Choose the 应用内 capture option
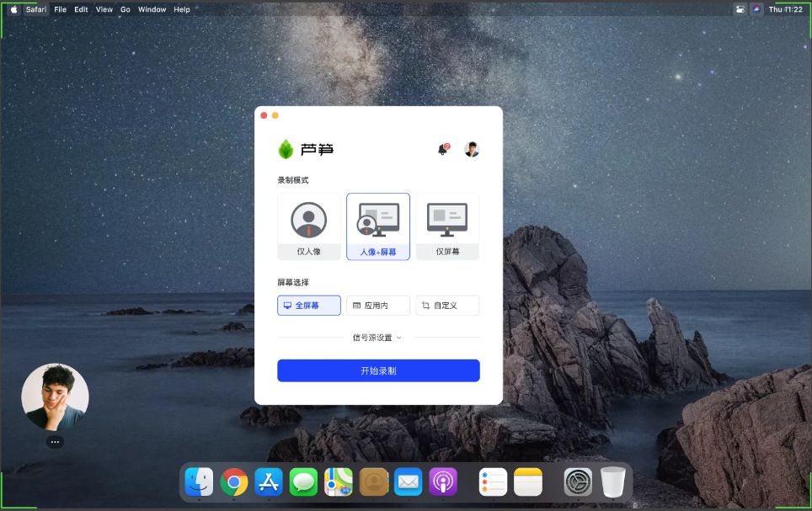 (377, 305)
